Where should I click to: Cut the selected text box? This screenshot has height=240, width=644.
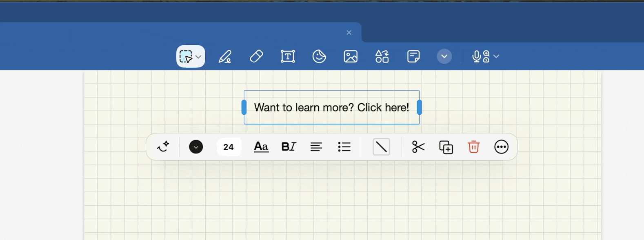coord(418,147)
